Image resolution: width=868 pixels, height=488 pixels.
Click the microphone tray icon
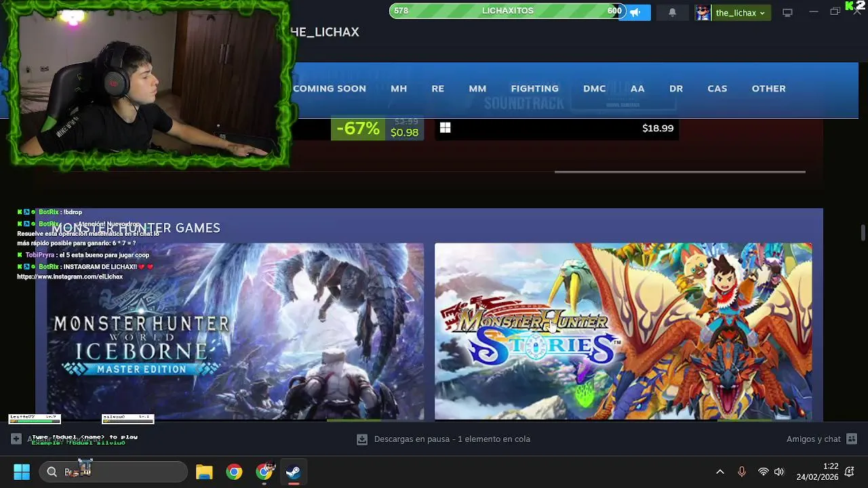[x=742, y=472]
